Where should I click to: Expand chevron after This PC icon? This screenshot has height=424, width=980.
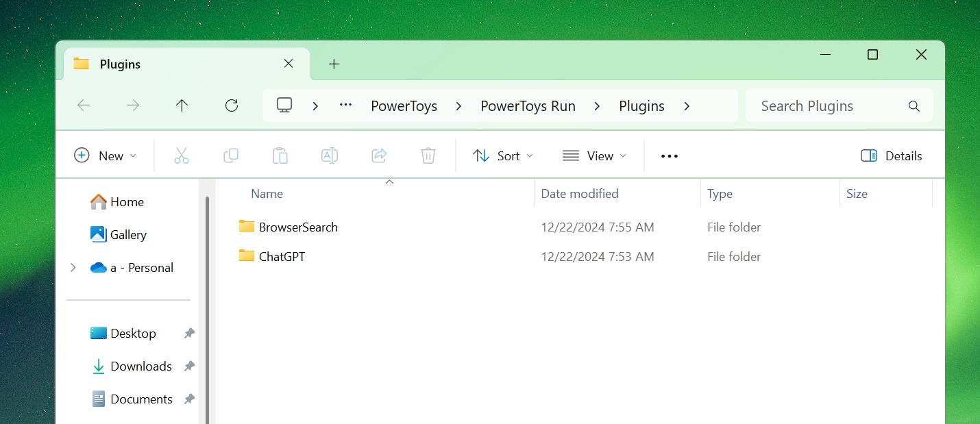pyautogui.click(x=315, y=106)
